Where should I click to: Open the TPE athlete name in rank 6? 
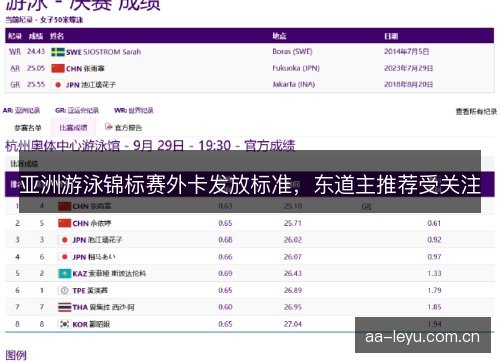click(90, 291)
